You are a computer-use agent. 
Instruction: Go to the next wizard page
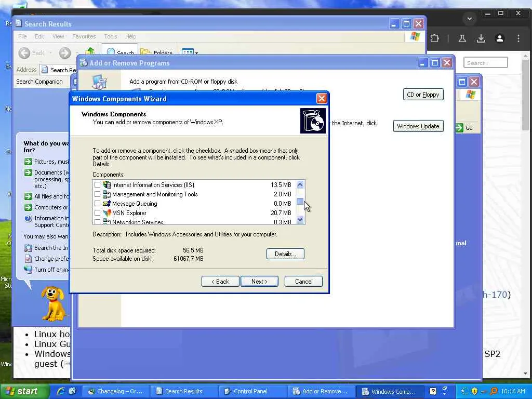[259, 281]
